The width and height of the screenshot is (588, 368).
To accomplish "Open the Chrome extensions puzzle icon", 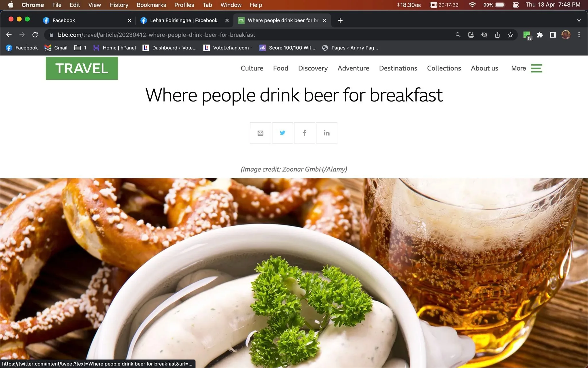I will (540, 35).
